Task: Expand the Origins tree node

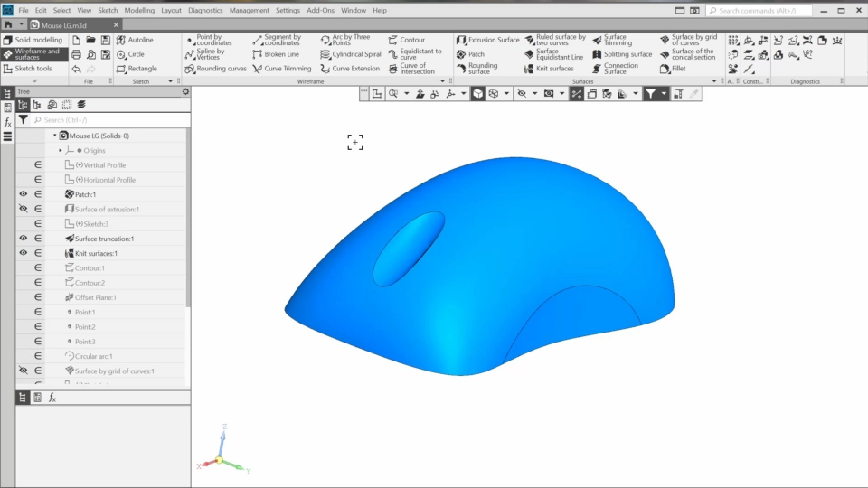Action: [61, 150]
